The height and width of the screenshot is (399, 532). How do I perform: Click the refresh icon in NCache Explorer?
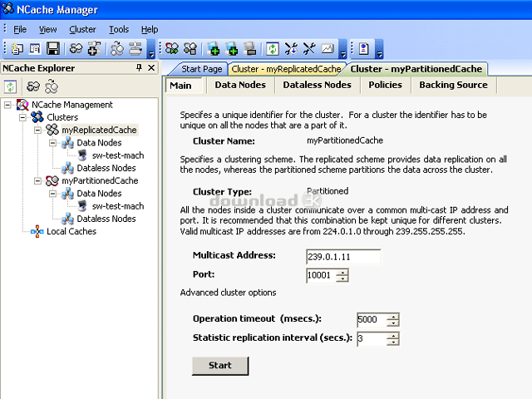click(x=10, y=86)
